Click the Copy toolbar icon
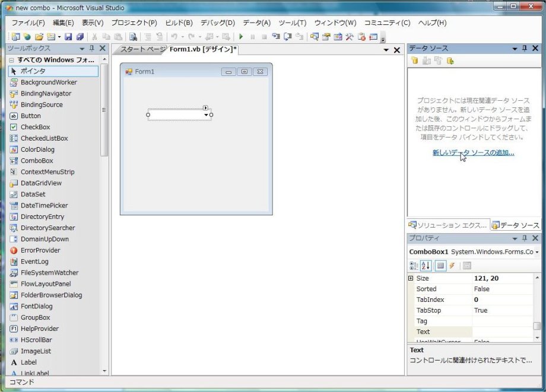Screen dimensions: 546x392 [x=106, y=37]
